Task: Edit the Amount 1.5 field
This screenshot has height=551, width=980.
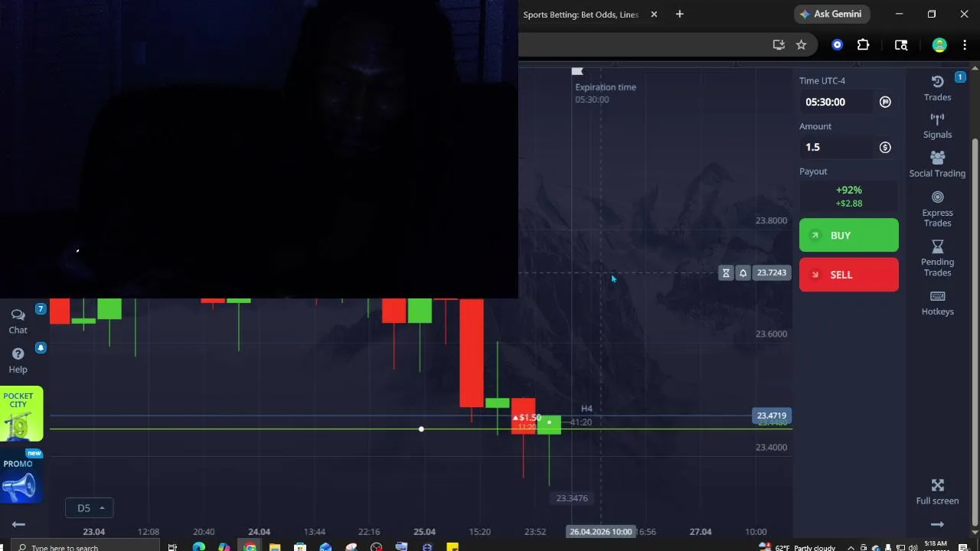Action: pos(838,147)
